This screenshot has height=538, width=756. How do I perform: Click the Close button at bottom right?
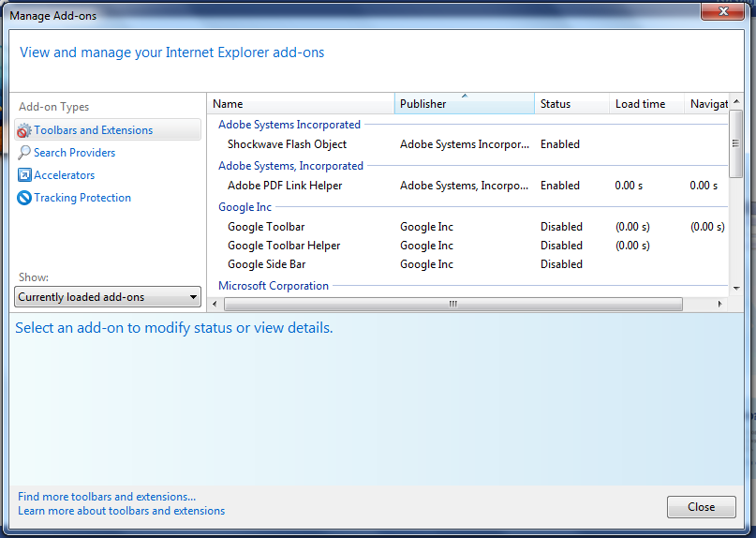coord(702,507)
